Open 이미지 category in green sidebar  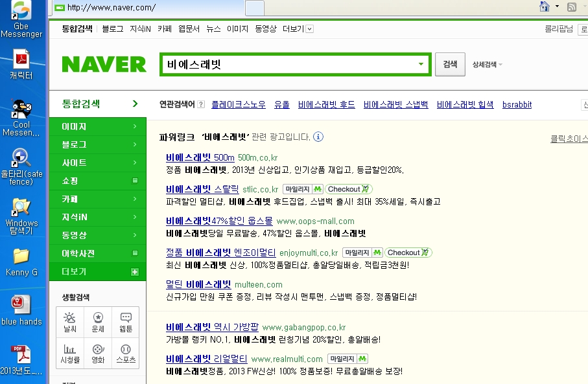[x=97, y=127]
